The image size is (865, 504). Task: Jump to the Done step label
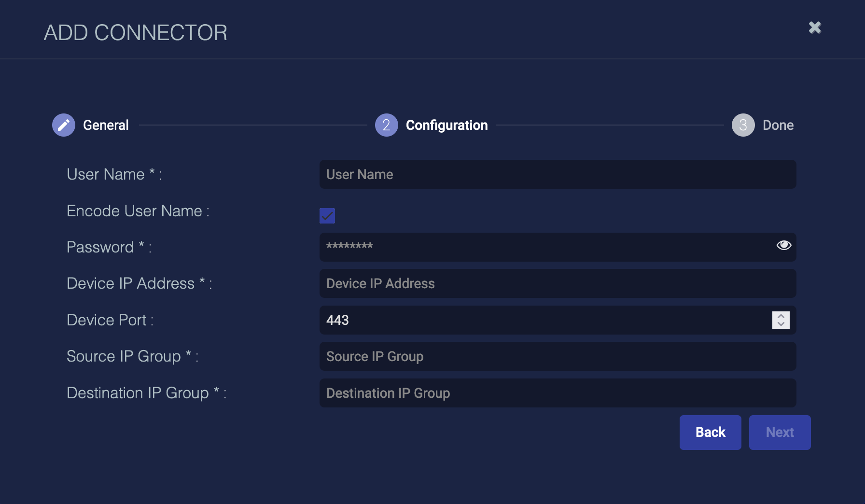coord(778,125)
